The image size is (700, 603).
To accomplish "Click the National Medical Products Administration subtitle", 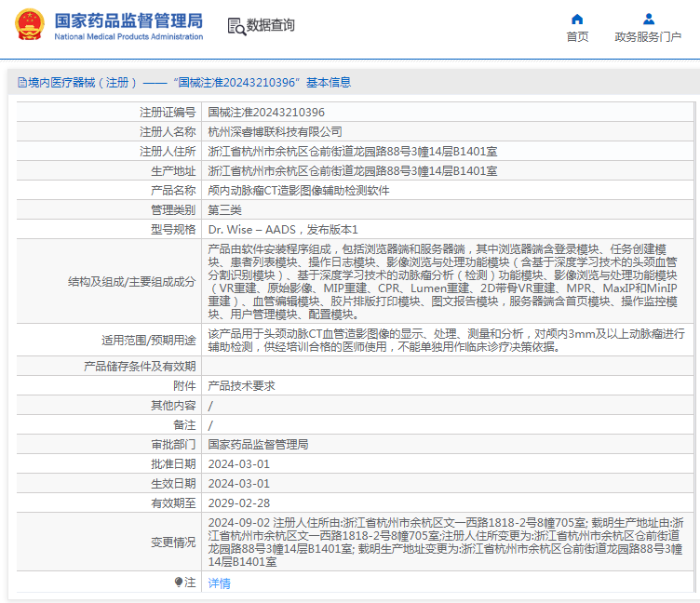I will click(128, 36).
